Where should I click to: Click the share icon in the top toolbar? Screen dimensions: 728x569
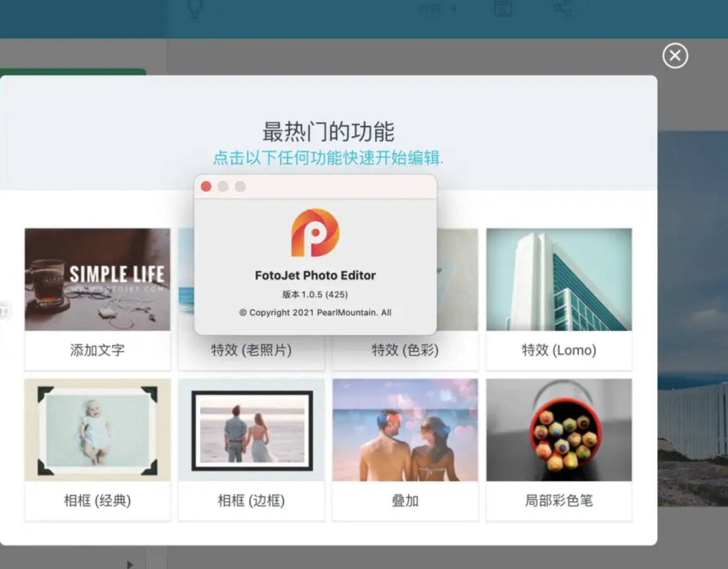tap(562, 8)
